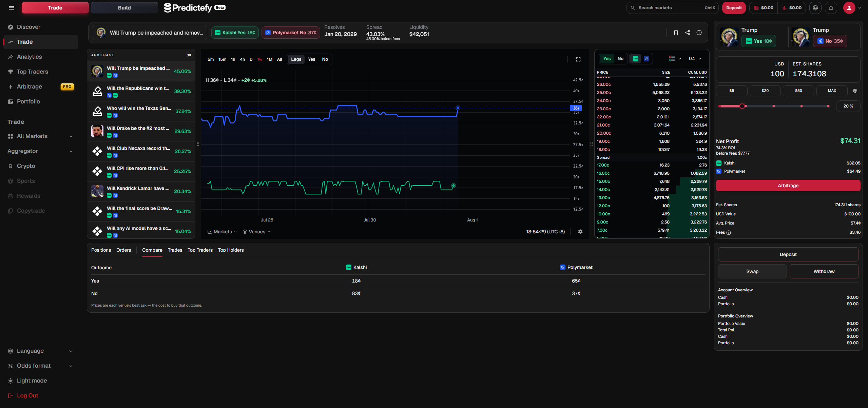
Task: Open Portfolio from the sidebar
Action: pyautogui.click(x=41, y=102)
